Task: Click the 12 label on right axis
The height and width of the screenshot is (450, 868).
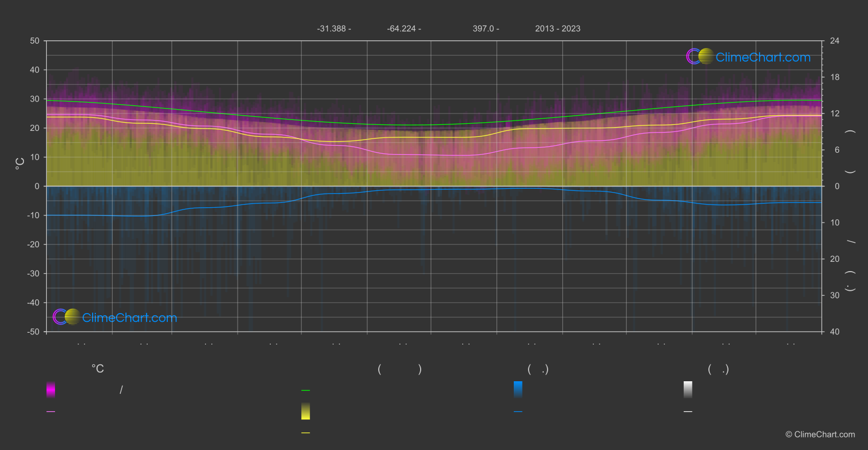Action: click(835, 113)
